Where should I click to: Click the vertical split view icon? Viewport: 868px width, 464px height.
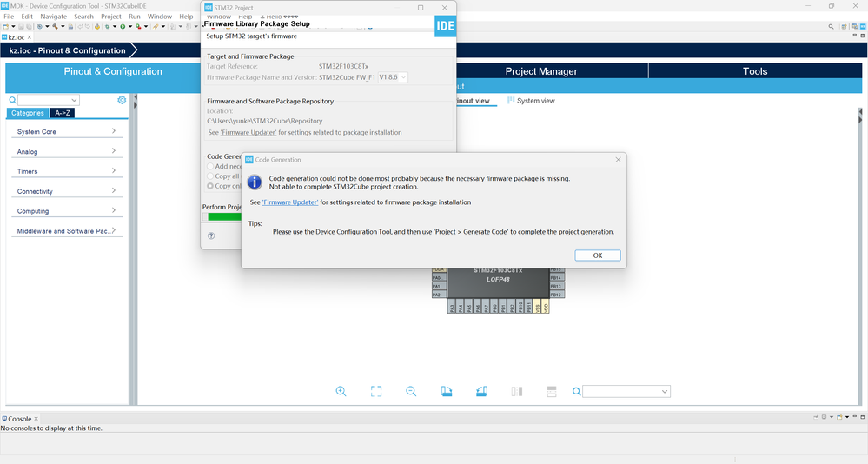click(x=516, y=392)
